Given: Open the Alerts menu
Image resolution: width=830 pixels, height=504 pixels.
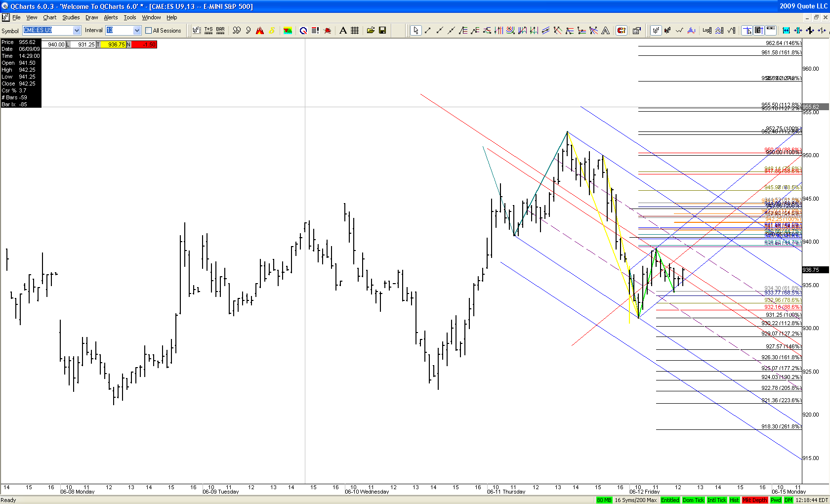Looking at the screenshot, I should pyautogui.click(x=111, y=17).
